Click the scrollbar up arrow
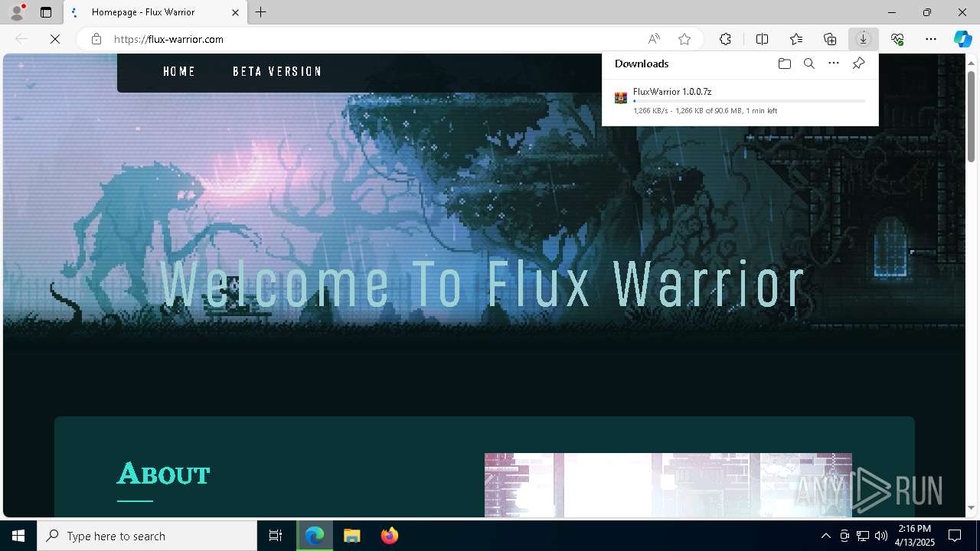The height and width of the screenshot is (551, 980). (972, 62)
